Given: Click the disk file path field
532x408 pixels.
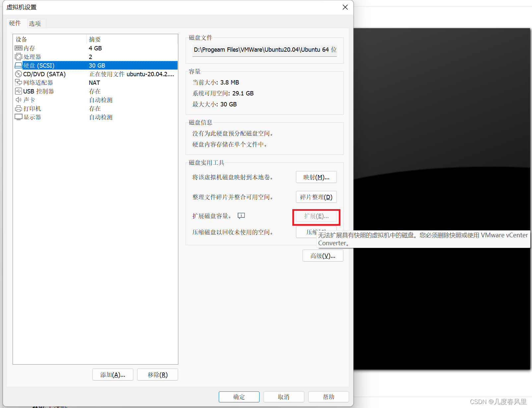Looking at the screenshot, I should pos(265,50).
